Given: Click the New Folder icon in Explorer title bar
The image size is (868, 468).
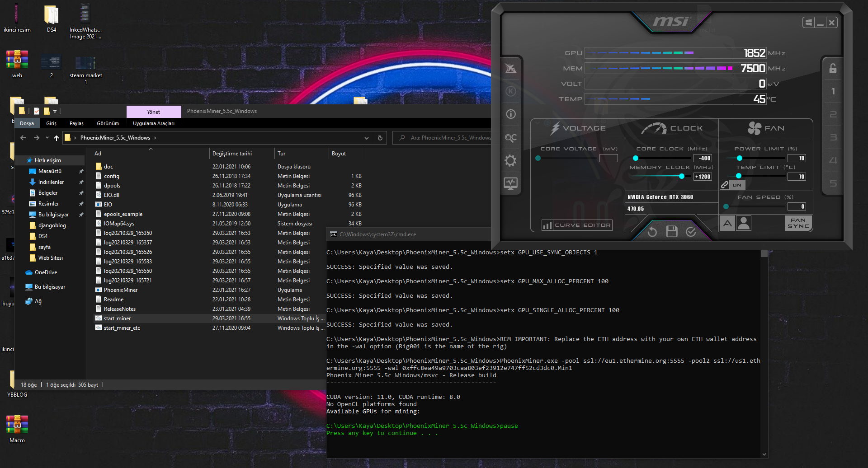Looking at the screenshot, I should click(46, 111).
